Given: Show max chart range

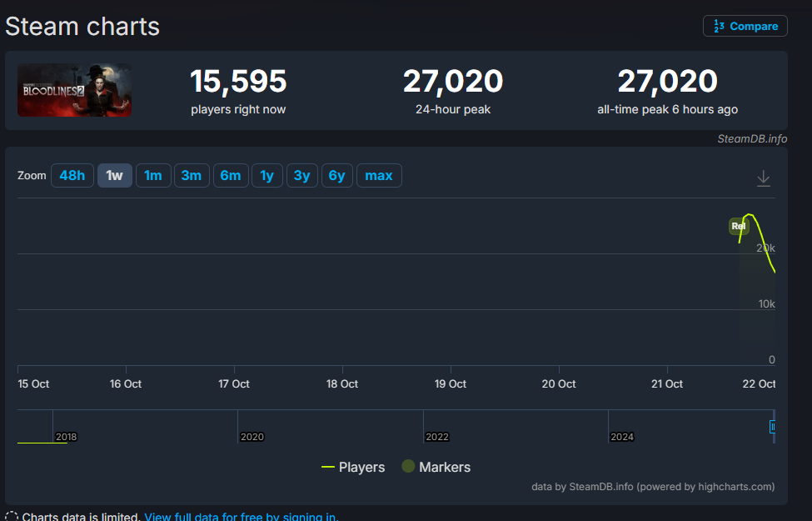Looking at the screenshot, I should (x=379, y=175).
